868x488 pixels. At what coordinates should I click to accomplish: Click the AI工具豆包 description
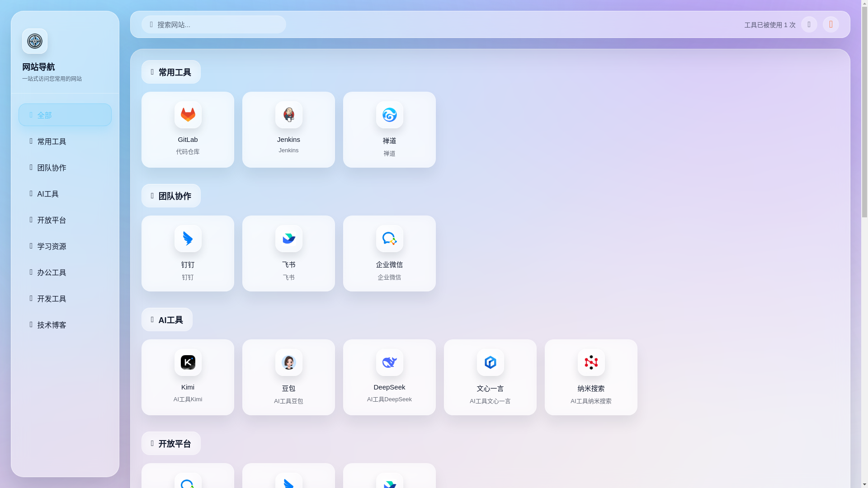coord(288,401)
